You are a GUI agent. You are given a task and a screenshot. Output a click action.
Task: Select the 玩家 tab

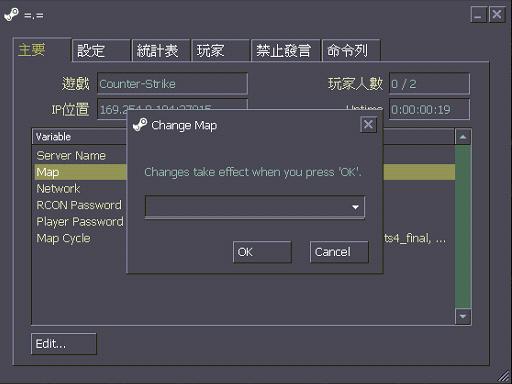pyautogui.click(x=220, y=50)
